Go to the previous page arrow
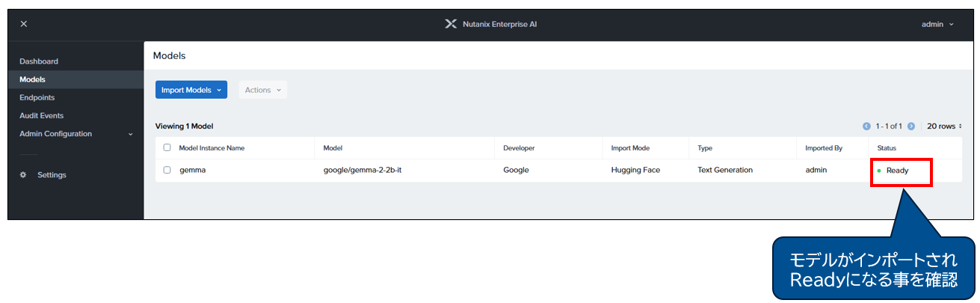Image resolution: width=980 pixels, height=303 pixels. [866, 126]
